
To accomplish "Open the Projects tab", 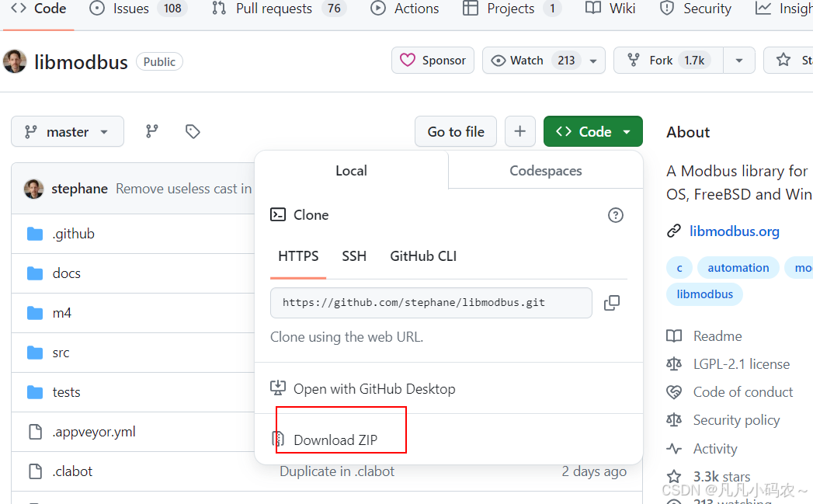I will click(511, 9).
